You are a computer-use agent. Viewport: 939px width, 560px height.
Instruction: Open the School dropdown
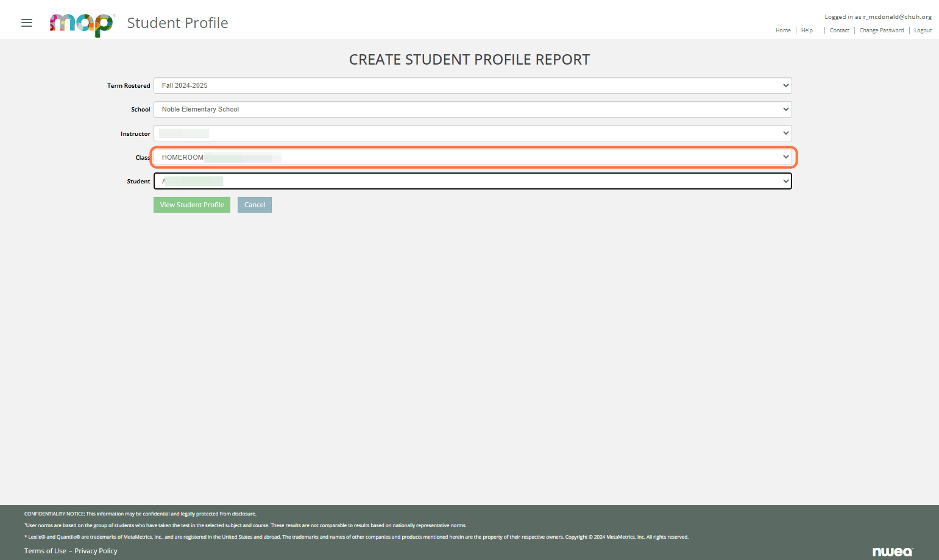pos(472,110)
